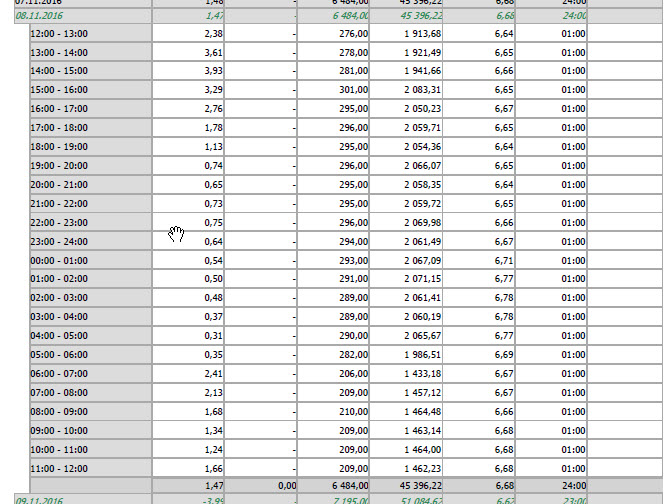668x504 pixels.
Task: Click the 23:00 - 24:00 time row
Action: (346, 242)
